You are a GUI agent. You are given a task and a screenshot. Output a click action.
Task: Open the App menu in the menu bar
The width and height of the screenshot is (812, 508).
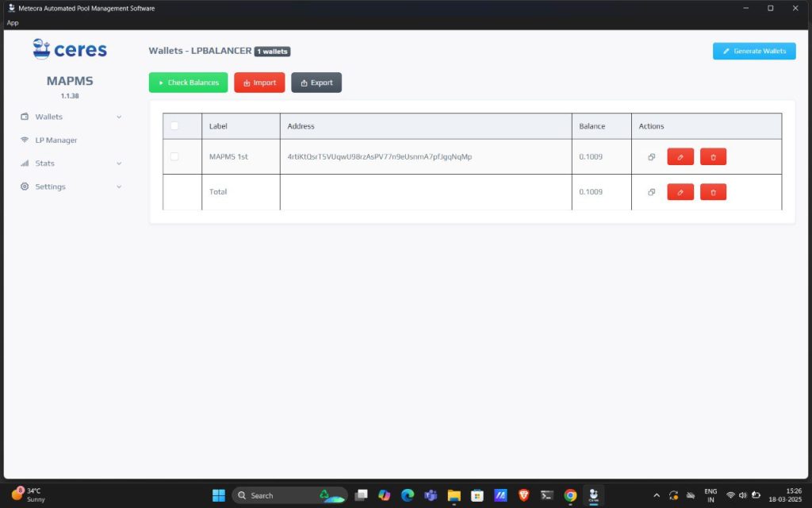pyautogui.click(x=13, y=23)
